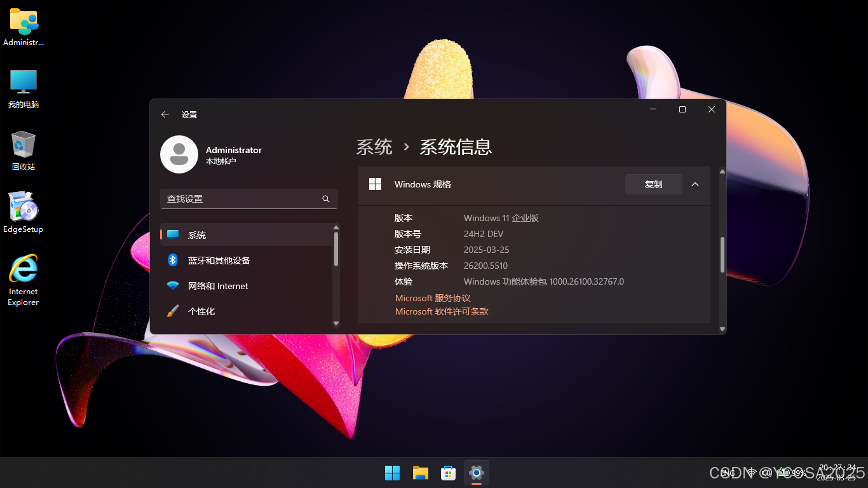Click the Windows logo beside Windows 规格
868x488 pixels.
click(x=376, y=184)
